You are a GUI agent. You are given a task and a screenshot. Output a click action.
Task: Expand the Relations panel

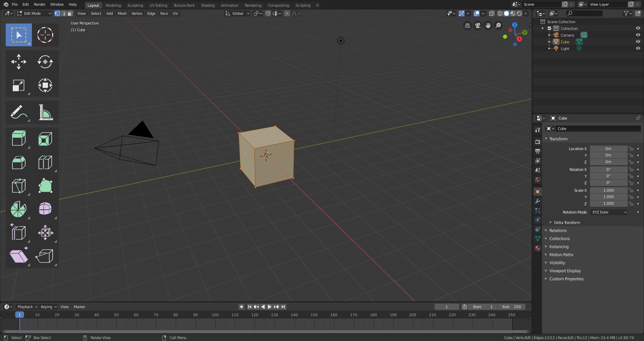coord(558,231)
